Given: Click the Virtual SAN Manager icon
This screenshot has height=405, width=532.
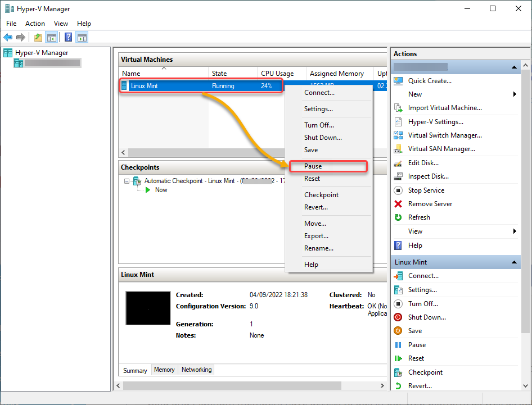Looking at the screenshot, I should [x=398, y=149].
